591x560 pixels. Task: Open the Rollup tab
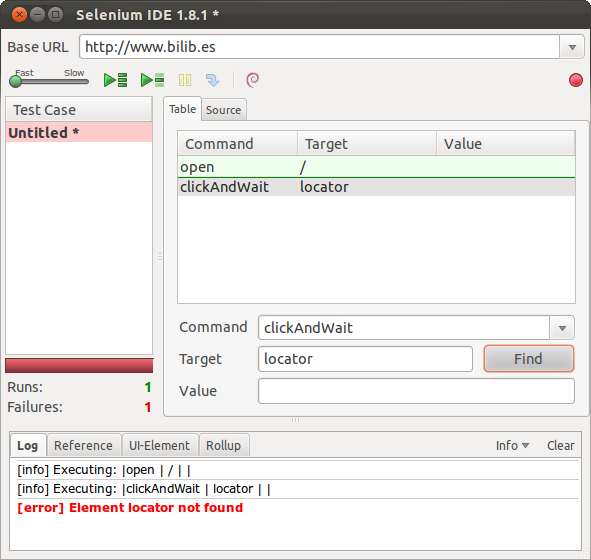click(x=224, y=445)
